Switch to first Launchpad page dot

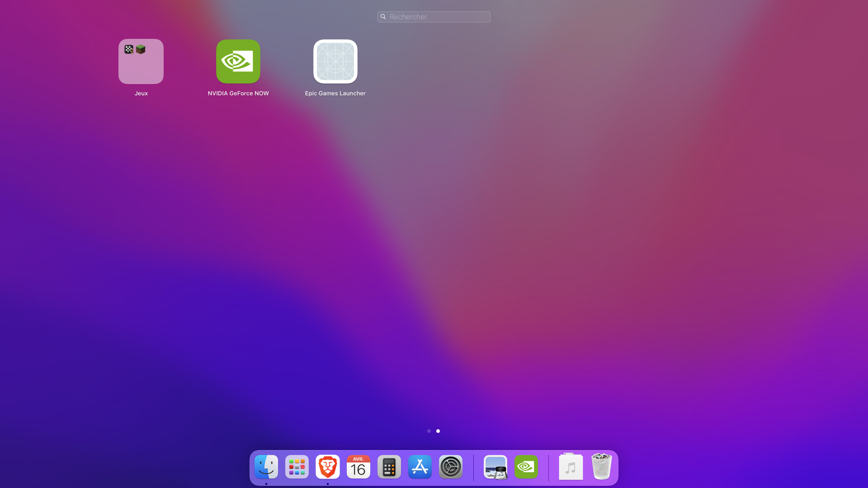[429, 431]
